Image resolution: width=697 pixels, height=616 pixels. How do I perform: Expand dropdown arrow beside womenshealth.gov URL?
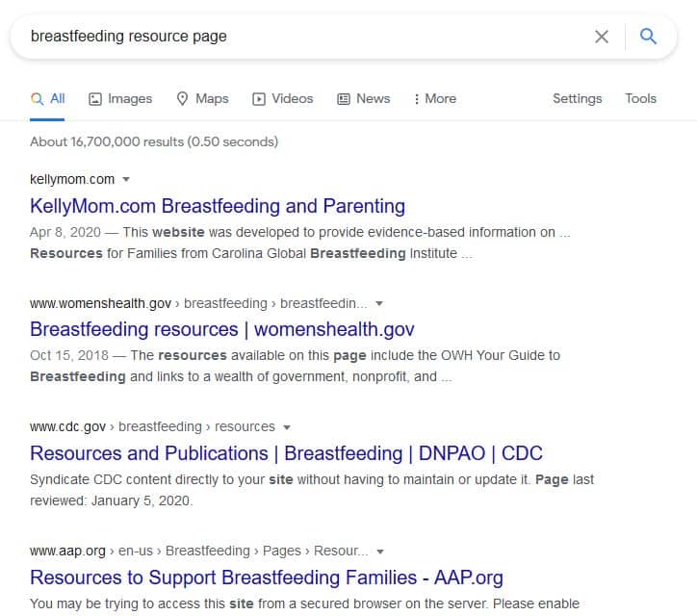click(378, 303)
